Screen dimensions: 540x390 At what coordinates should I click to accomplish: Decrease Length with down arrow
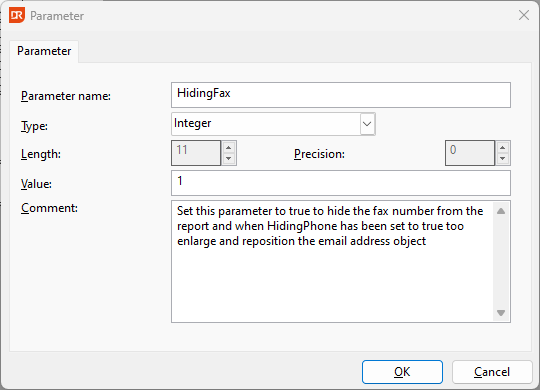pyautogui.click(x=229, y=158)
